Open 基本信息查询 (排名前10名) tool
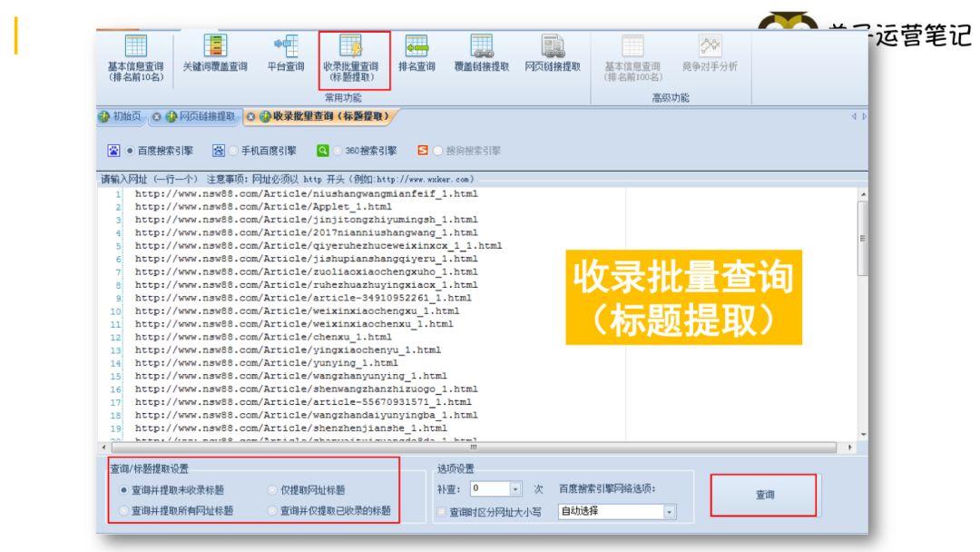 pyautogui.click(x=135, y=59)
